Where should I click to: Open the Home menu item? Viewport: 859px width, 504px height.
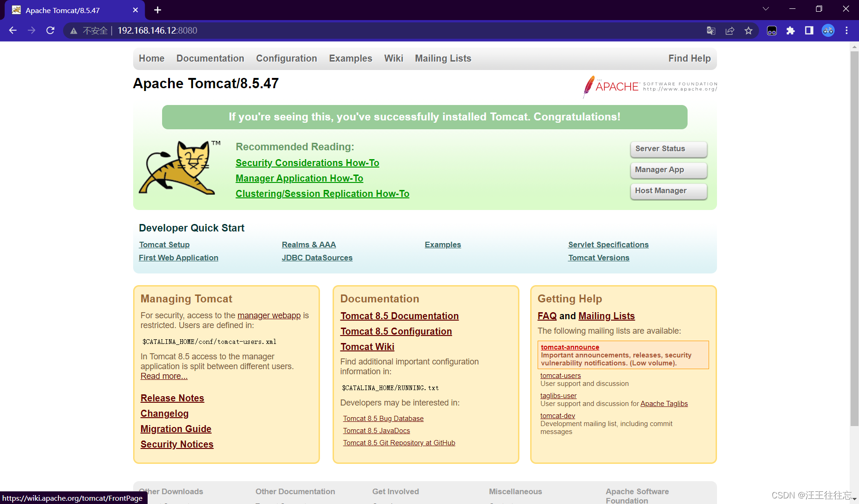[151, 58]
